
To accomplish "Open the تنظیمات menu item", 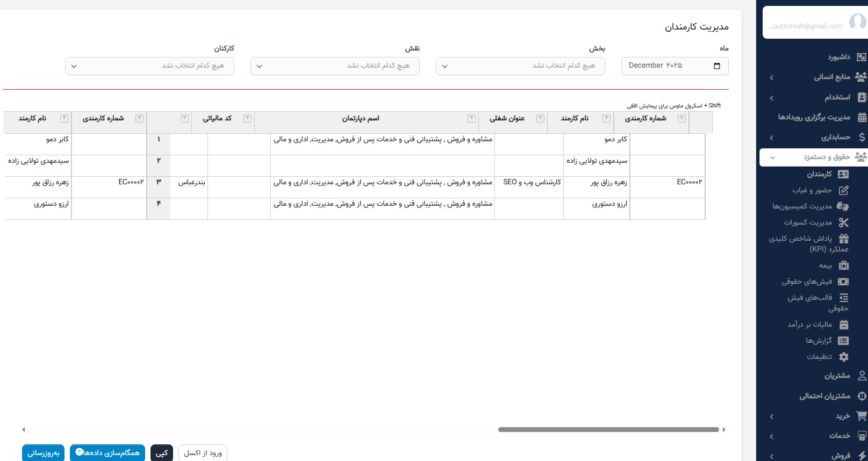I will point(819,357).
